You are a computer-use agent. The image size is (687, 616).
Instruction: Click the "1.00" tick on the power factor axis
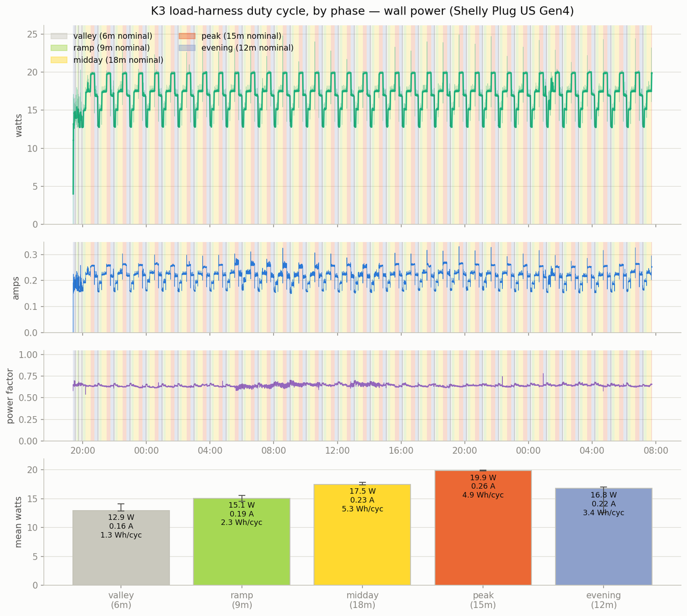click(x=28, y=354)
